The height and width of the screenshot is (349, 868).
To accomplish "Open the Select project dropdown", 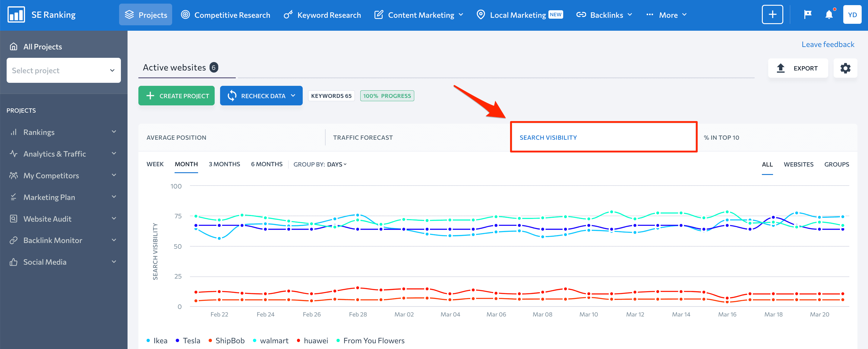I will click(64, 70).
